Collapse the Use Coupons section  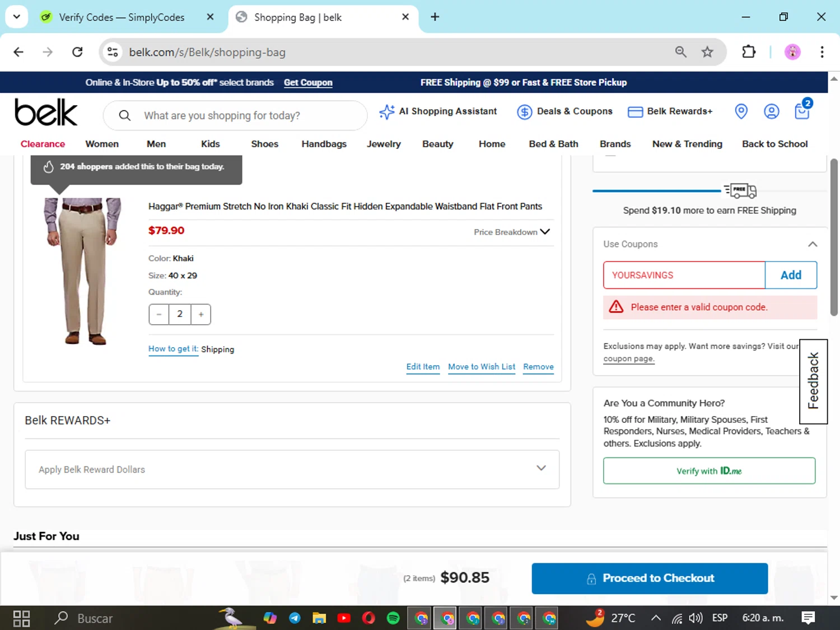coord(813,244)
